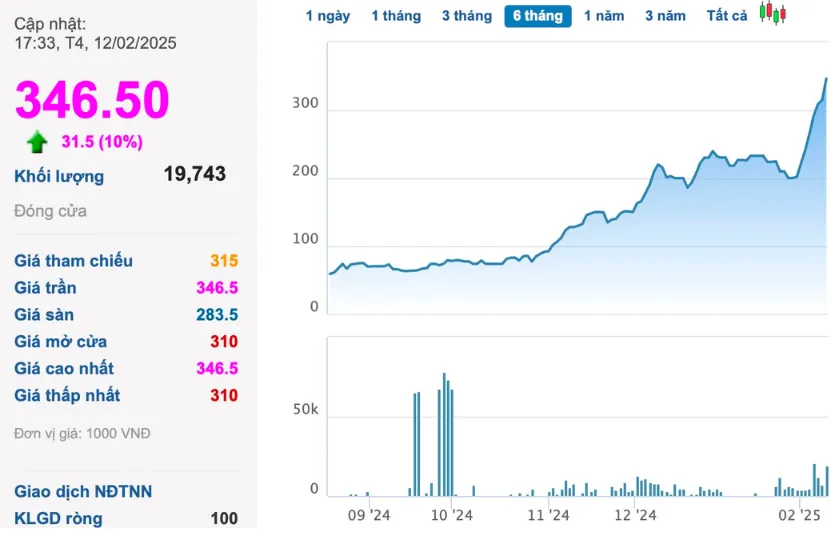The height and width of the screenshot is (534, 831).
Task: Show all data with Tất cả
Action: pos(727,16)
